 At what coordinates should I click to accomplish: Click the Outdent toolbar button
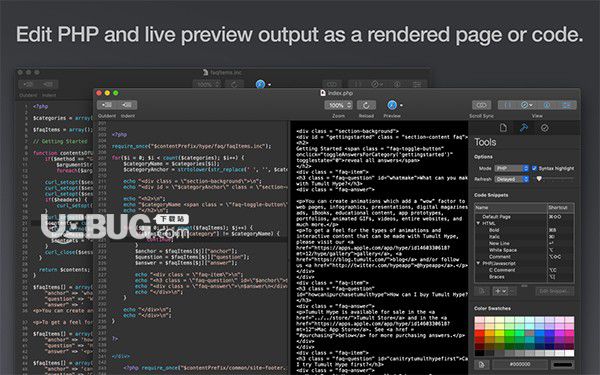pos(107,105)
